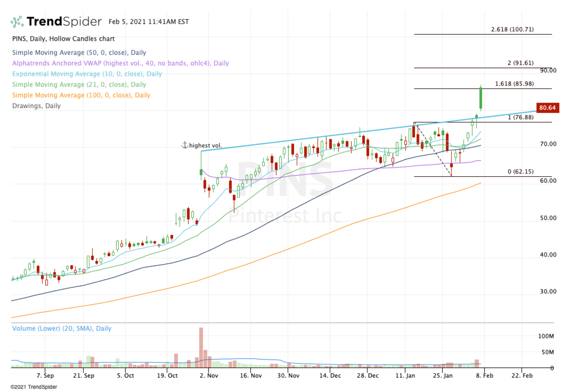
Task: Click the TrendSpider logo icon
Action: point(17,22)
